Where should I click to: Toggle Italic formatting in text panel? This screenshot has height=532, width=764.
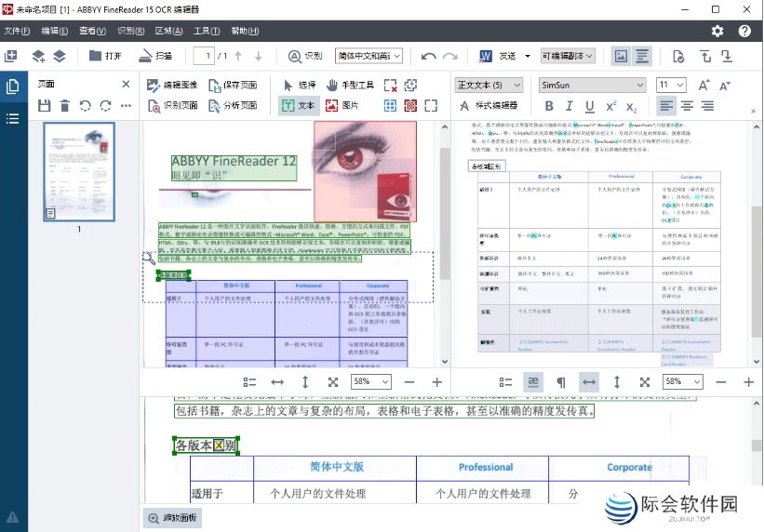point(570,106)
